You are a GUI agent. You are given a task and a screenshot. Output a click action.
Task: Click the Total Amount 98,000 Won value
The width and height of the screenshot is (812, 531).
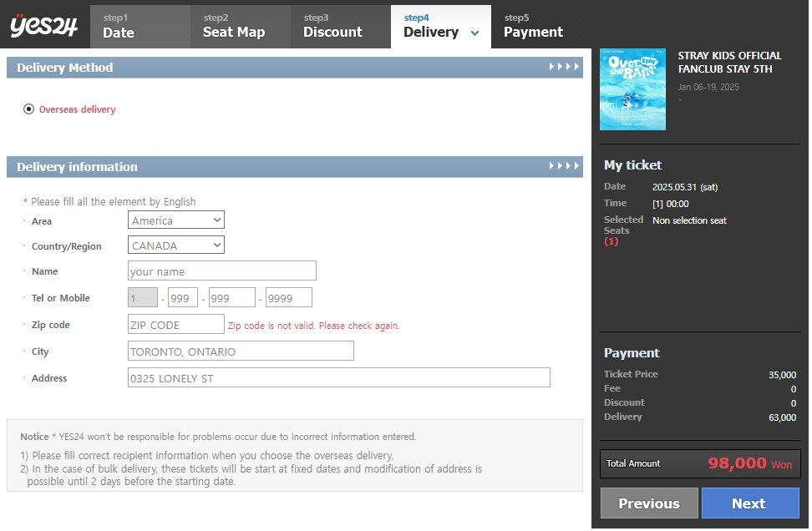(750, 463)
